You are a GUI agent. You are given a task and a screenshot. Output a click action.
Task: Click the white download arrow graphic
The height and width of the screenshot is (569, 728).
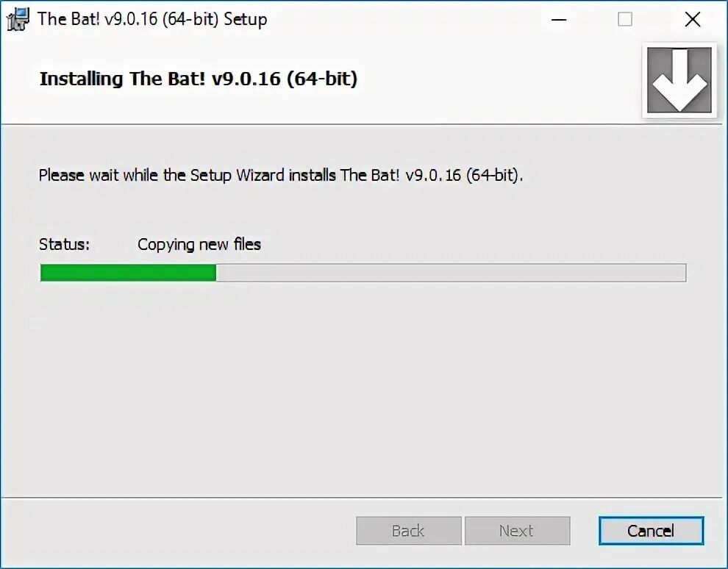tap(679, 80)
